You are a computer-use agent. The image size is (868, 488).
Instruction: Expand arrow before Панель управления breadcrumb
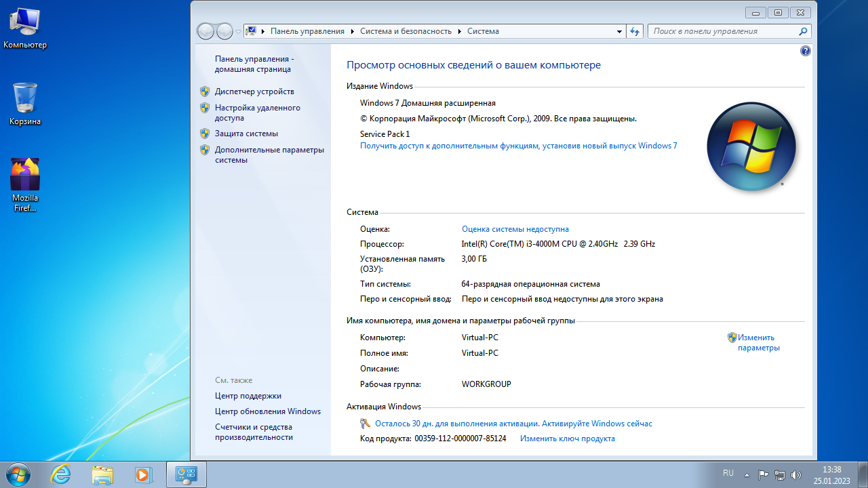(263, 32)
